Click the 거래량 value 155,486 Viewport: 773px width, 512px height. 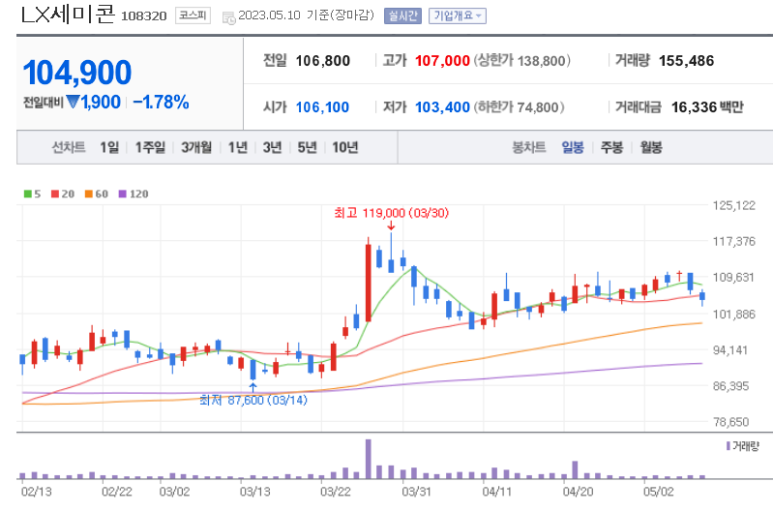tap(686, 61)
